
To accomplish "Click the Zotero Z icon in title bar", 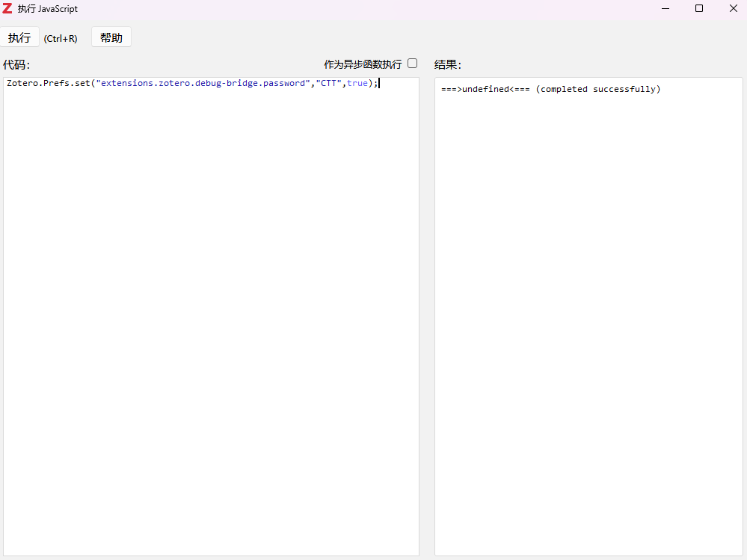I will [8, 8].
